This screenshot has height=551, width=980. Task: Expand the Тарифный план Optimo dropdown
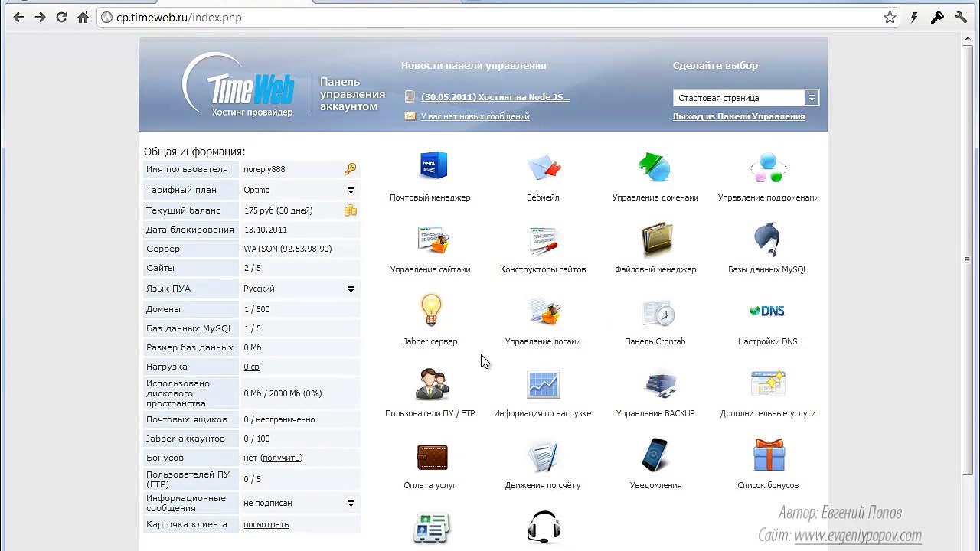click(x=351, y=191)
